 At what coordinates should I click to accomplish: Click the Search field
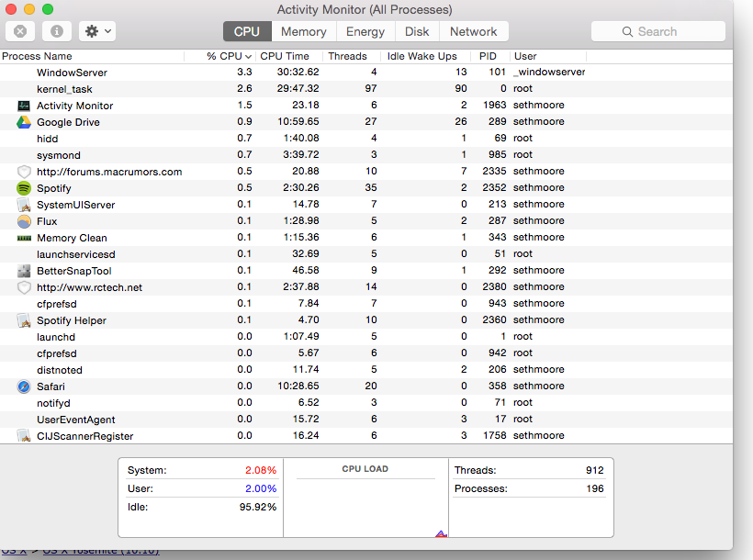(657, 31)
